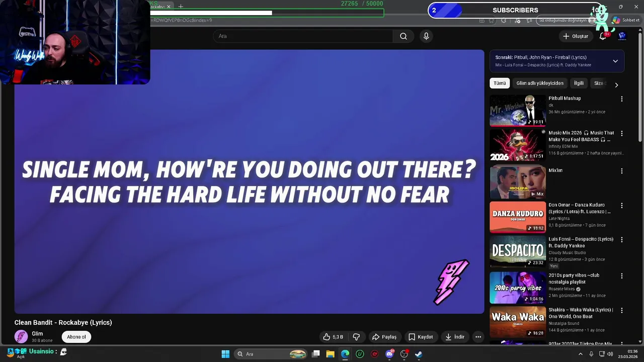This screenshot has height=362, width=644.
Task: Click Clean Bandit - Rockabye (Lyrics) title
Action: (x=63, y=323)
